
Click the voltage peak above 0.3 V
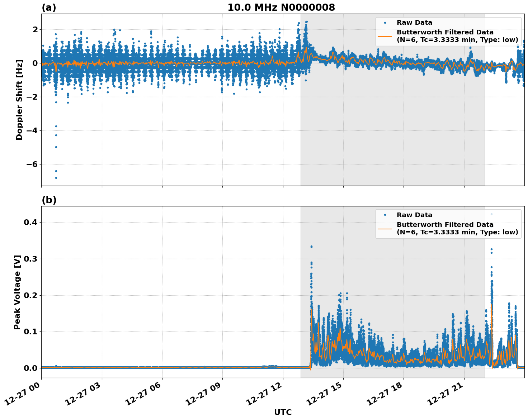(311, 246)
